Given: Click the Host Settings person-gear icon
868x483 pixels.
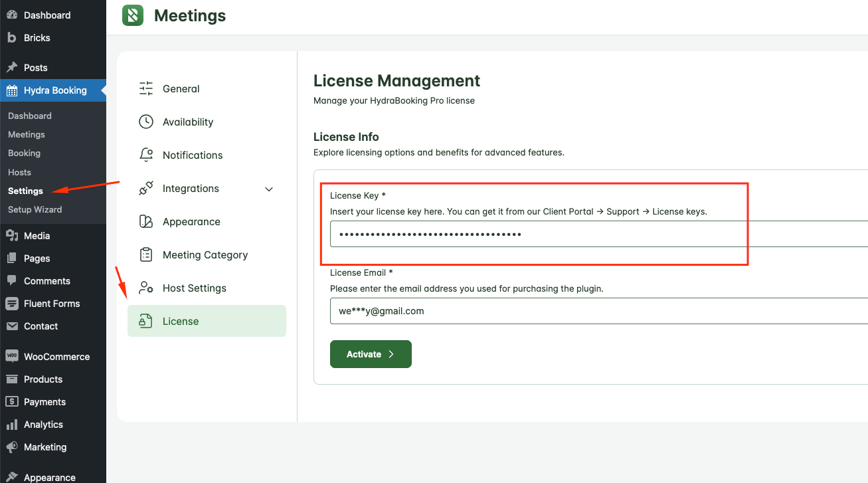Looking at the screenshot, I should (146, 288).
